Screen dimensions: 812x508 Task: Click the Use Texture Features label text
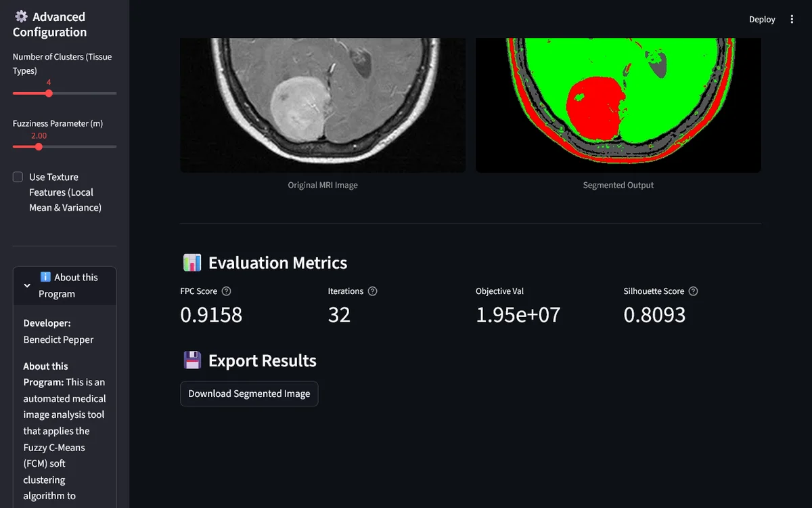tap(65, 192)
